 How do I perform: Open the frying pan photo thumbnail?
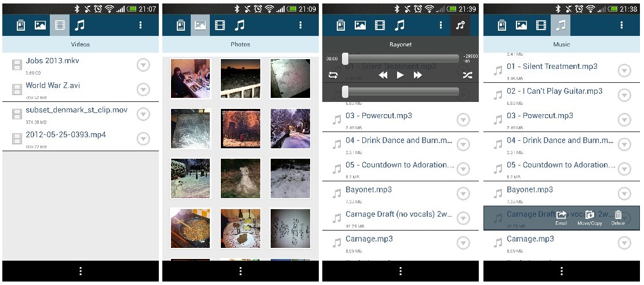pyautogui.click(x=191, y=228)
